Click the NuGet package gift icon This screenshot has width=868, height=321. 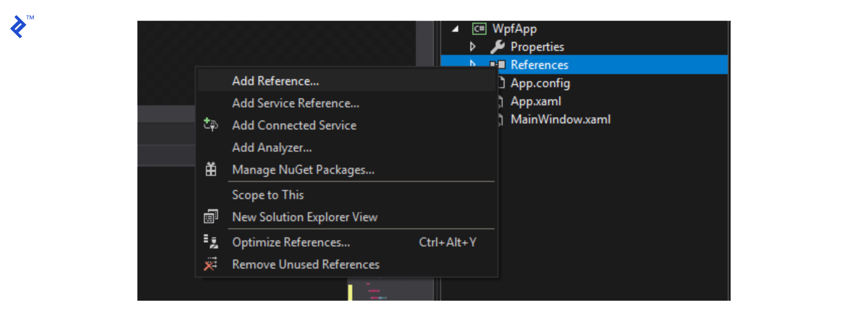pyautogui.click(x=211, y=169)
